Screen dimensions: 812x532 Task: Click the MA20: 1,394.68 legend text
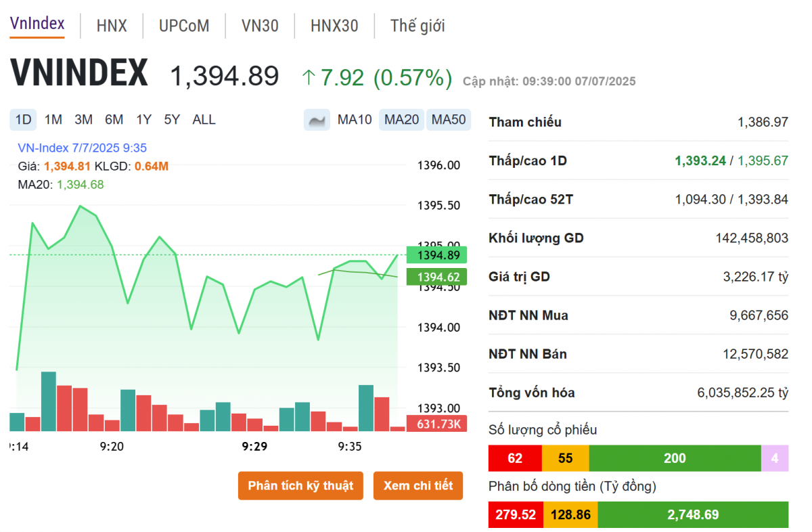coord(61,184)
